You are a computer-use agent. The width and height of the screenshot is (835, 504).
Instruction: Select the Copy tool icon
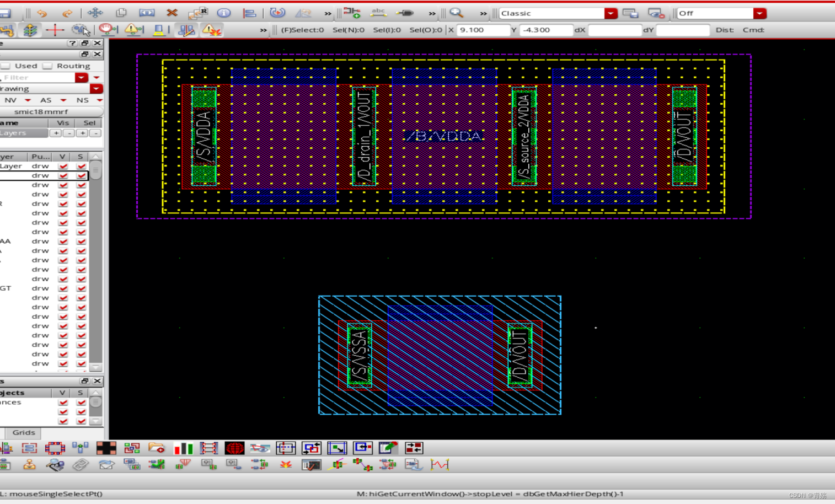pyautogui.click(x=121, y=13)
